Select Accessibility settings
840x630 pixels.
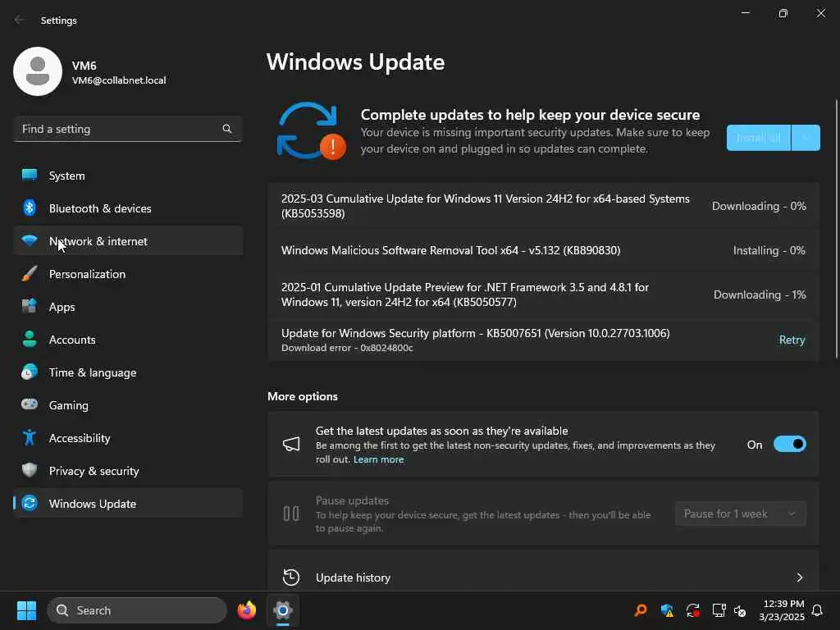pyautogui.click(x=128, y=438)
